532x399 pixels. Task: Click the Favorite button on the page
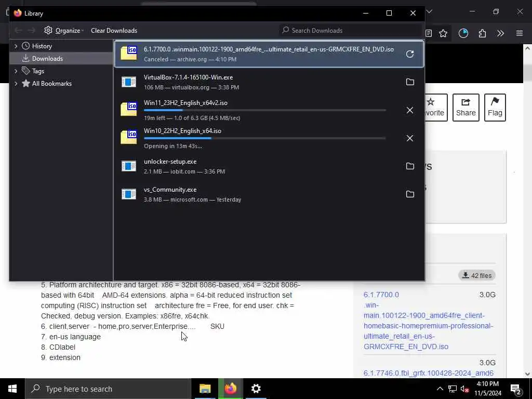(x=436, y=108)
